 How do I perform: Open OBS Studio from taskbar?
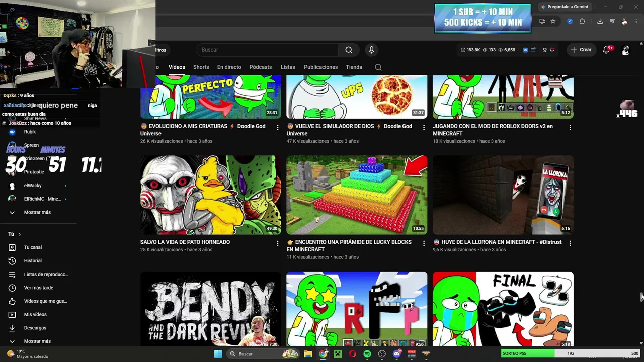[382, 354]
